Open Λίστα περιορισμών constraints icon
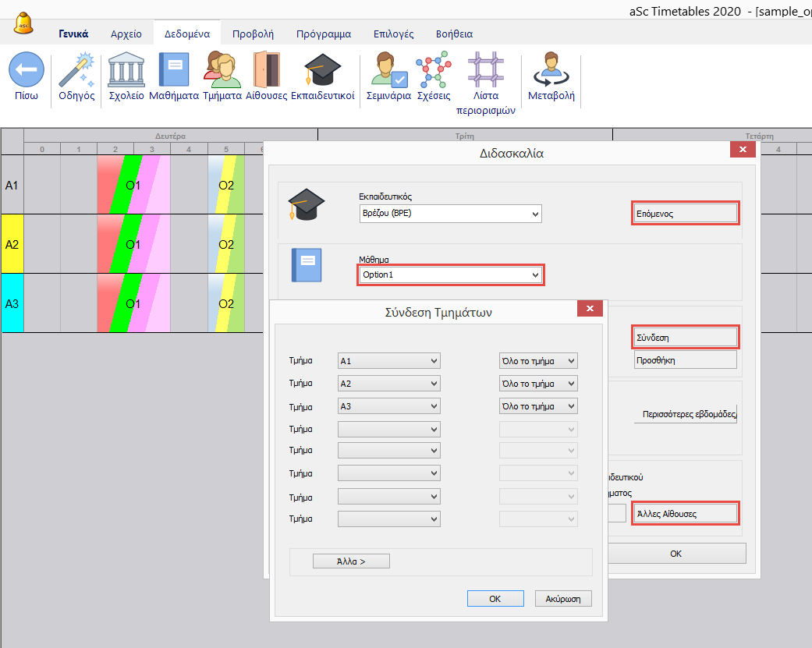Viewport: 812px width, 648px height. pos(485,70)
